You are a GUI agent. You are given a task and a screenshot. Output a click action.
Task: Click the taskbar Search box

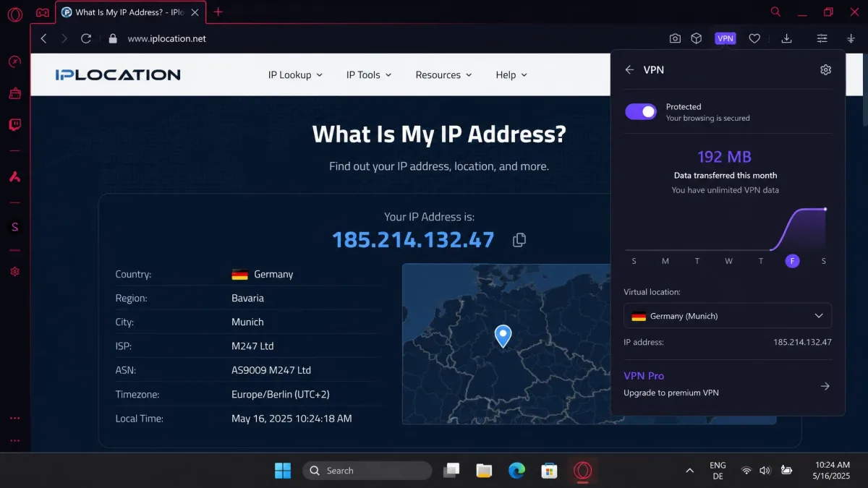click(367, 471)
